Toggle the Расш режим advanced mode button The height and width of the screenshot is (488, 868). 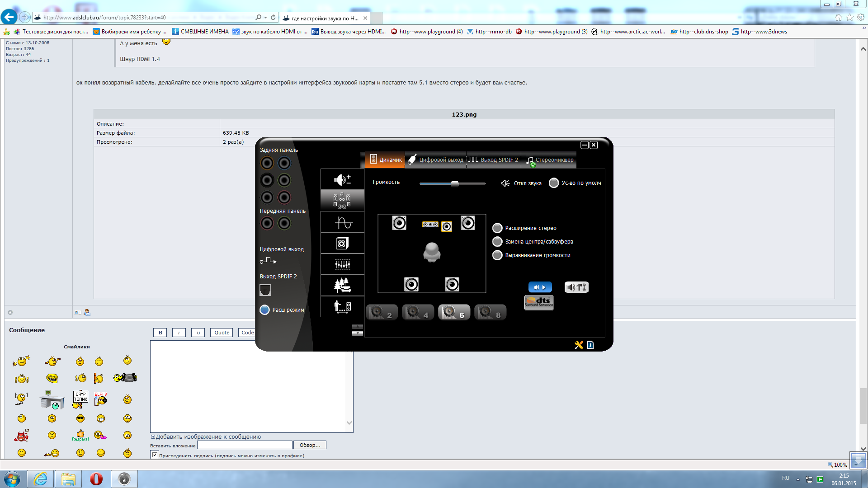tap(265, 310)
